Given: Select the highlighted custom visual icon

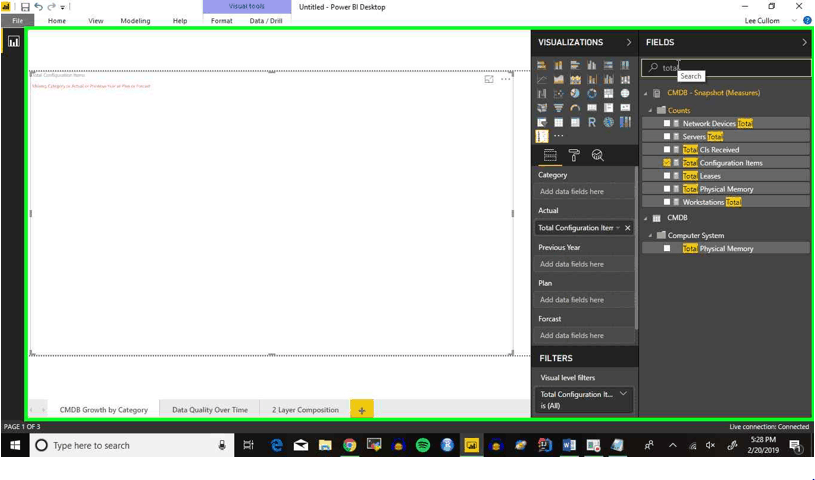Looking at the screenshot, I should point(542,136).
